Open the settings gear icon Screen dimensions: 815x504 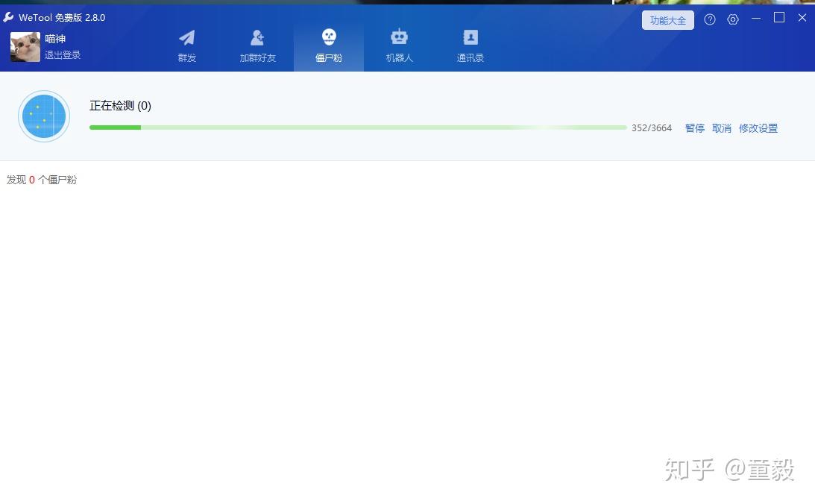pyautogui.click(x=733, y=19)
